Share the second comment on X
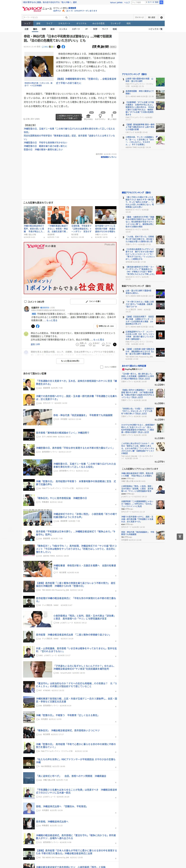The width and height of the screenshot is (186, 868). point(115,344)
